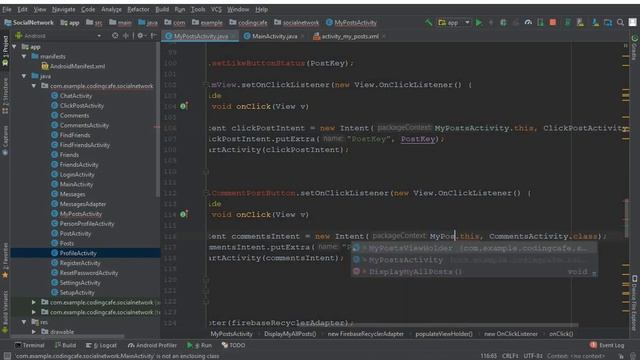Toggle the Project side tool window tab
This screenshot has height=360, width=640.
pyautogui.click(x=5, y=51)
